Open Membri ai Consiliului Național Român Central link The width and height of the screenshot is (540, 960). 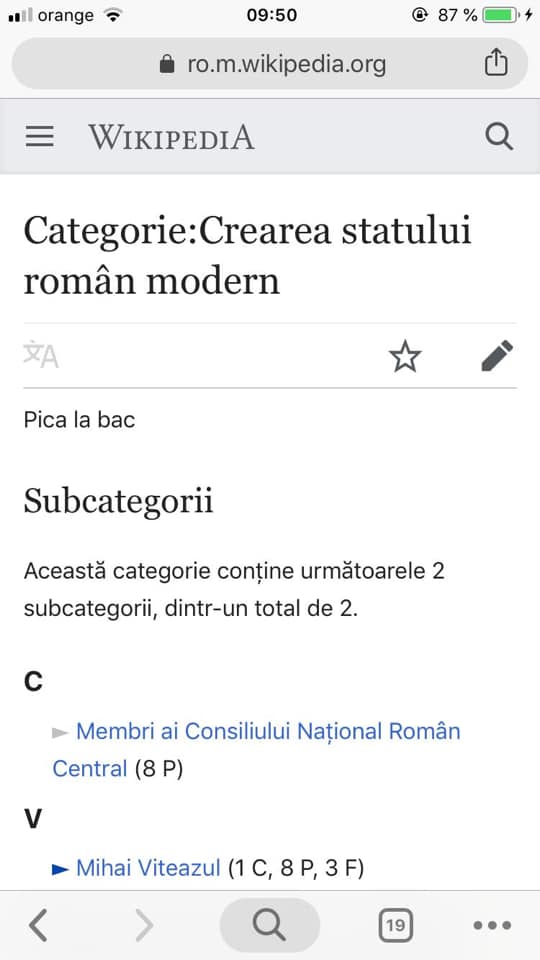[x=257, y=749]
